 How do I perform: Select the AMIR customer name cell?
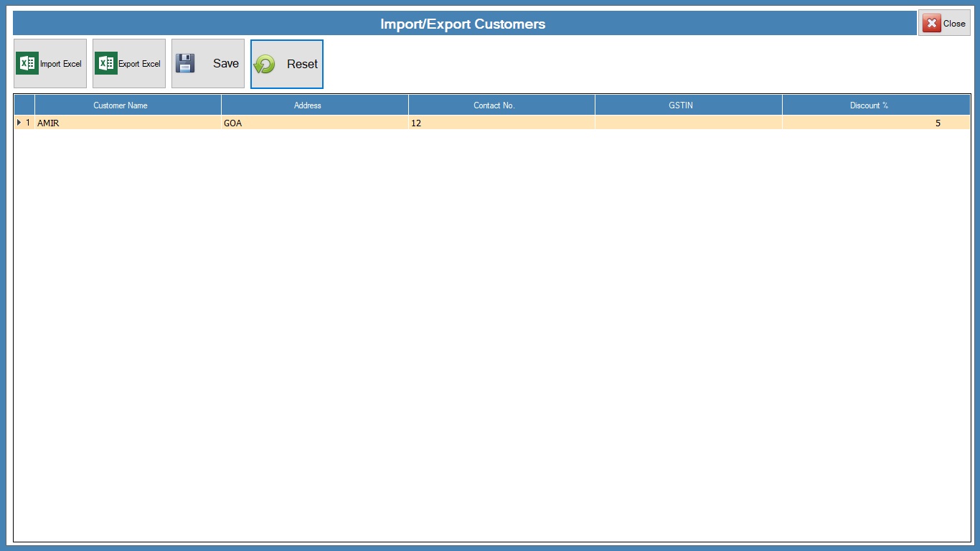(128, 123)
